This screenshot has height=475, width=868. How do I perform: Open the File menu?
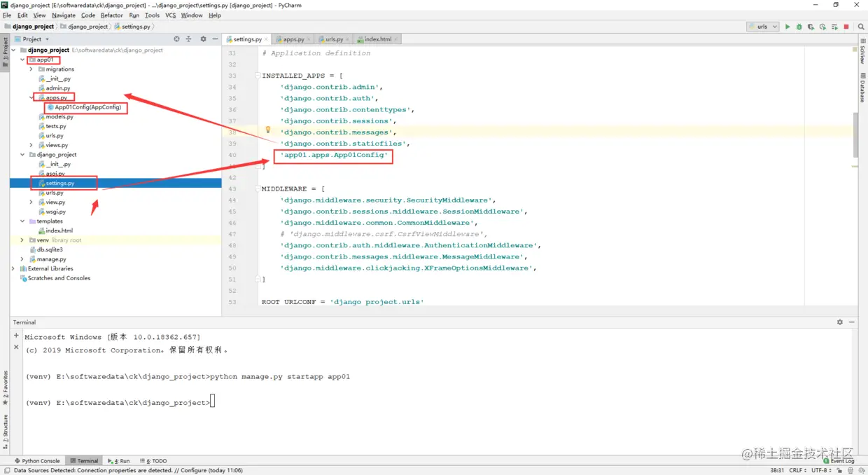tap(7, 15)
